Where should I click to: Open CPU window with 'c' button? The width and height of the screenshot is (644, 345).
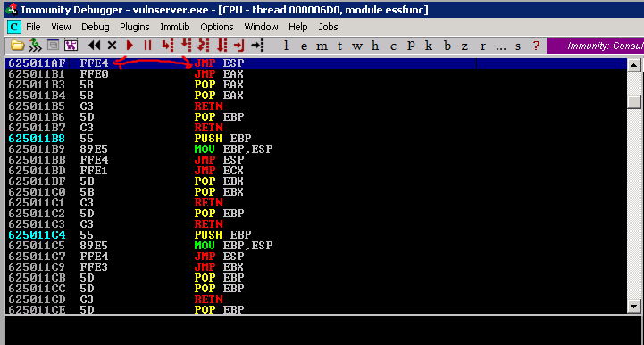393,46
